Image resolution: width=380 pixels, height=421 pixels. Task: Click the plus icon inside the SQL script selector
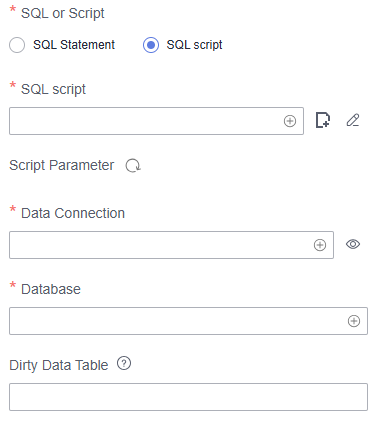pyautogui.click(x=290, y=121)
